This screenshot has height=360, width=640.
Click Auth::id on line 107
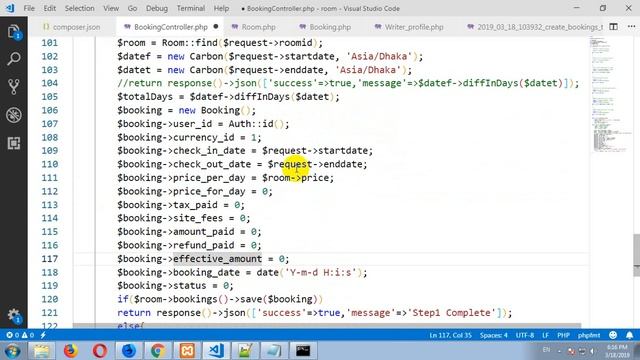point(251,124)
